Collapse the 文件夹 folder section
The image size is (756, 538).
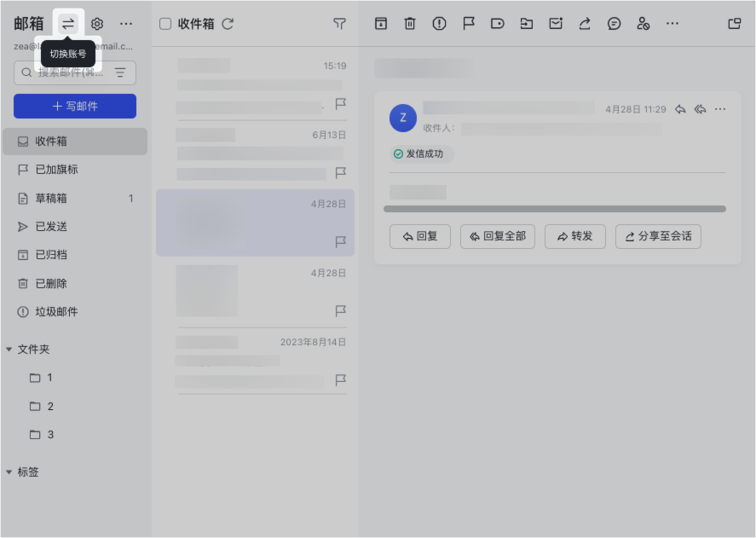click(9, 350)
